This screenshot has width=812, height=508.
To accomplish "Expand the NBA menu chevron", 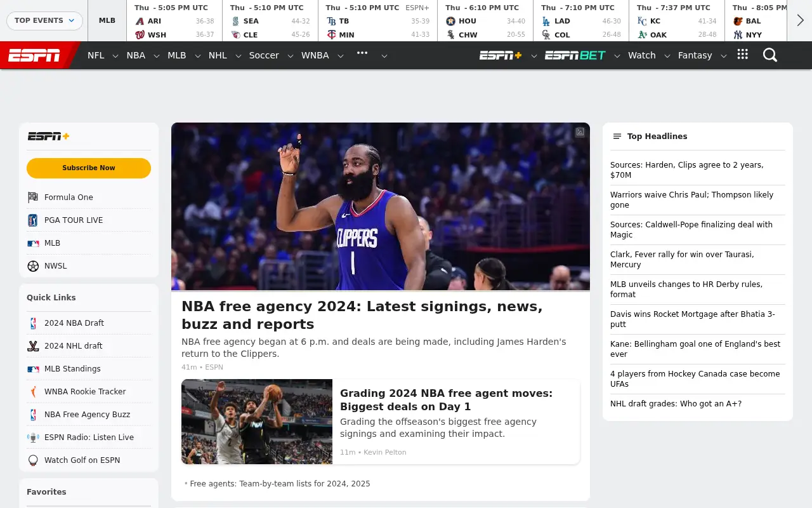I will coord(157,56).
